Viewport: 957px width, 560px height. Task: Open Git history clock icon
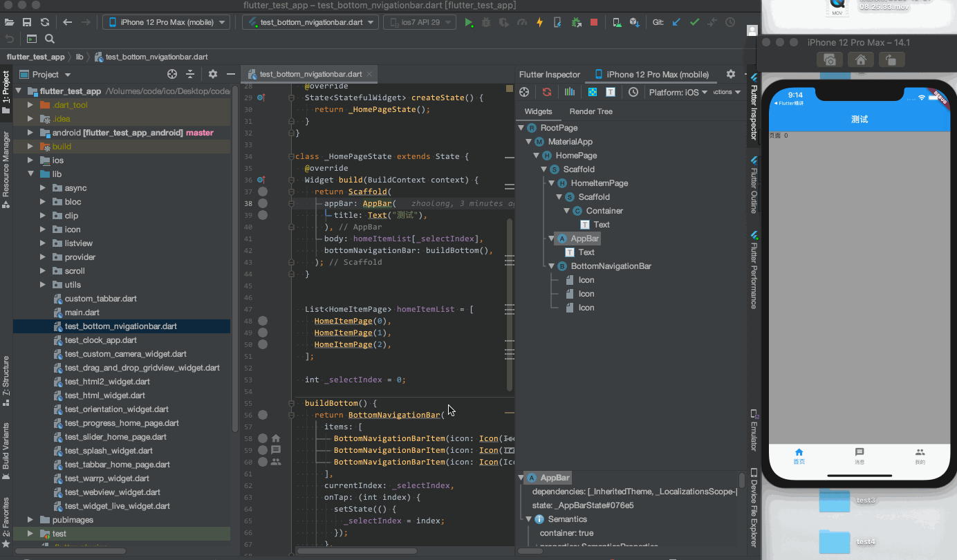(730, 22)
